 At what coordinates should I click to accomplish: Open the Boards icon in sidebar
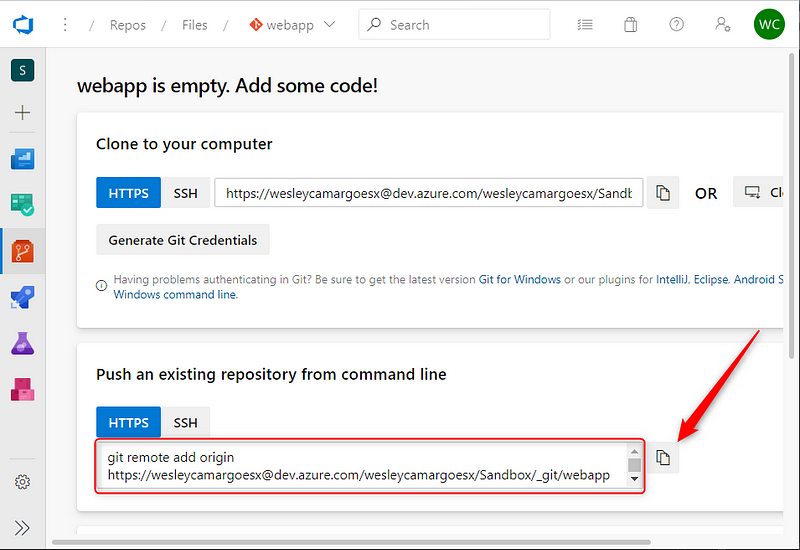tap(22, 204)
